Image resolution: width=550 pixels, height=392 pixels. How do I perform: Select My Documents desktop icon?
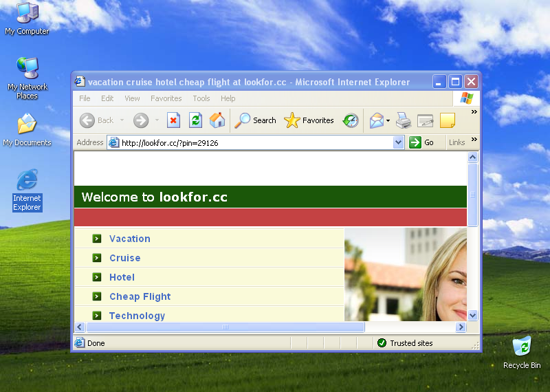pos(27,130)
